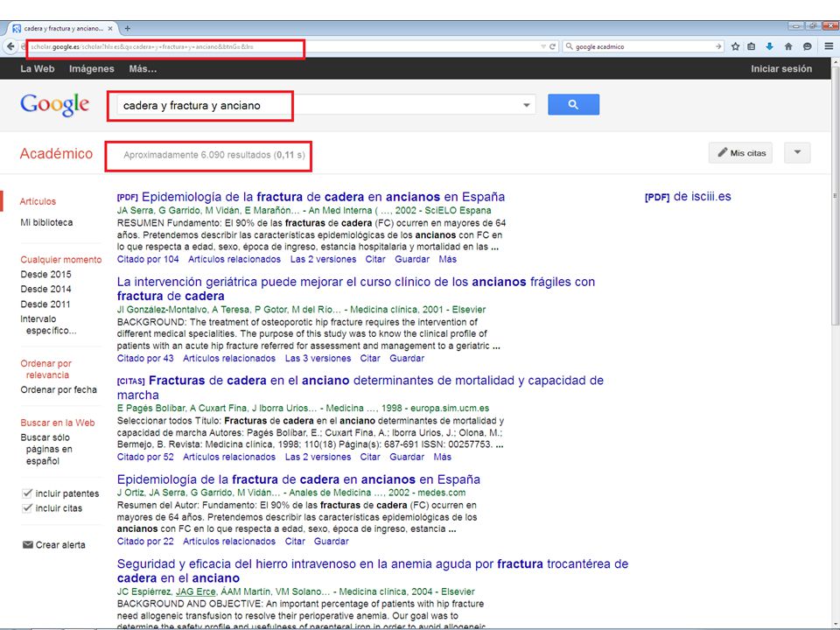This screenshot has width=840, height=630.
Task: Click the 'Académico' heading link
Action: [56, 154]
